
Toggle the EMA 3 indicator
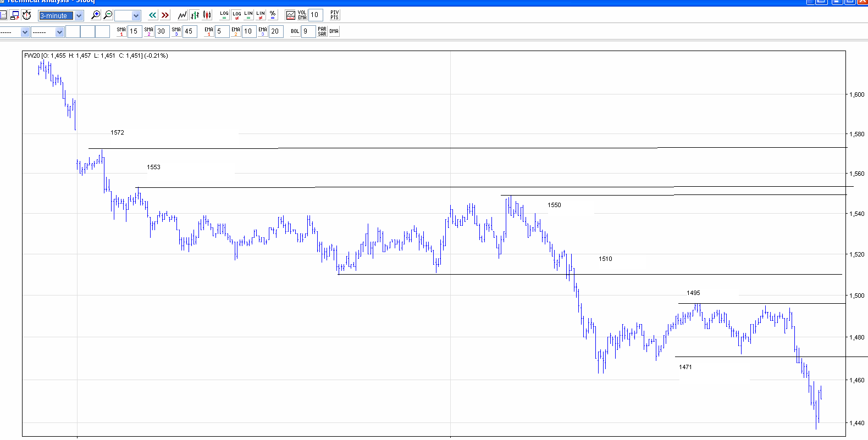click(x=263, y=31)
